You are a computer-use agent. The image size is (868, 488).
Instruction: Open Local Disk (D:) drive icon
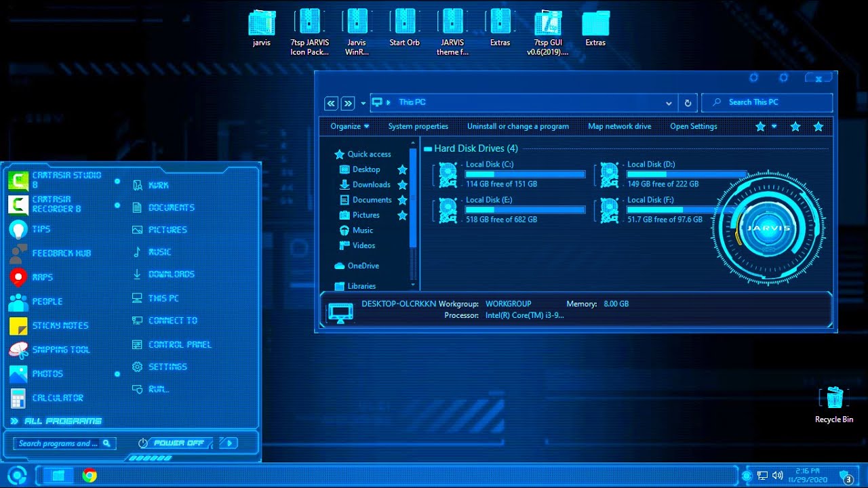609,175
